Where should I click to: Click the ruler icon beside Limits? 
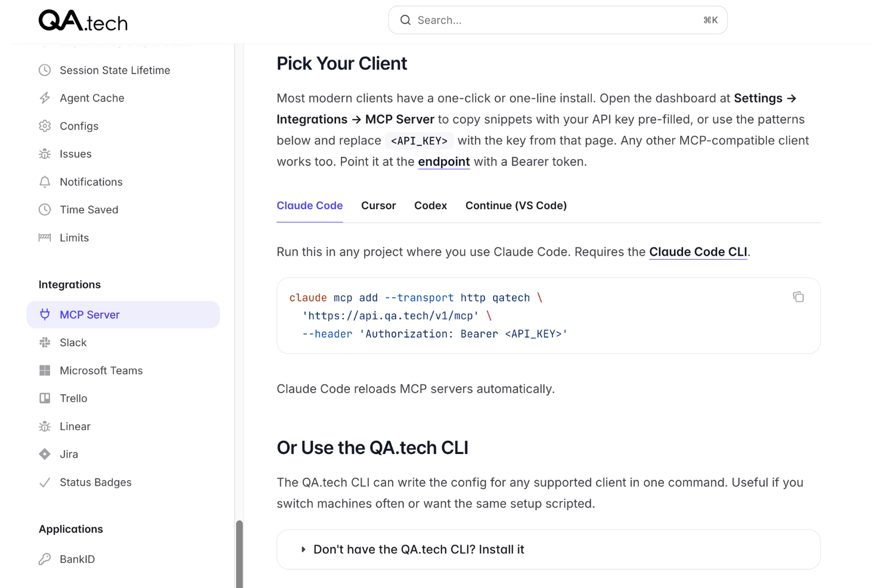pos(45,238)
